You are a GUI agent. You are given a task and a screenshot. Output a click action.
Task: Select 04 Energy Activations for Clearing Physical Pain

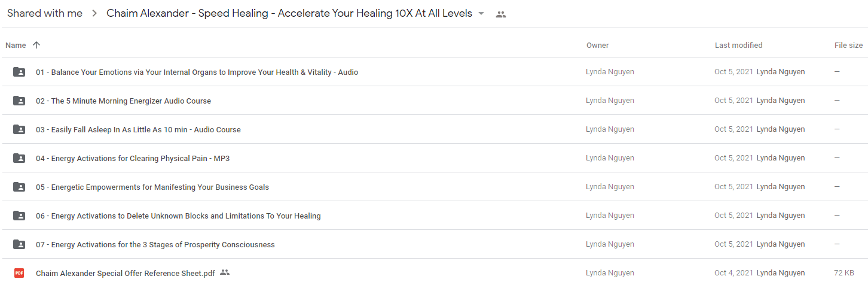[x=434, y=158]
